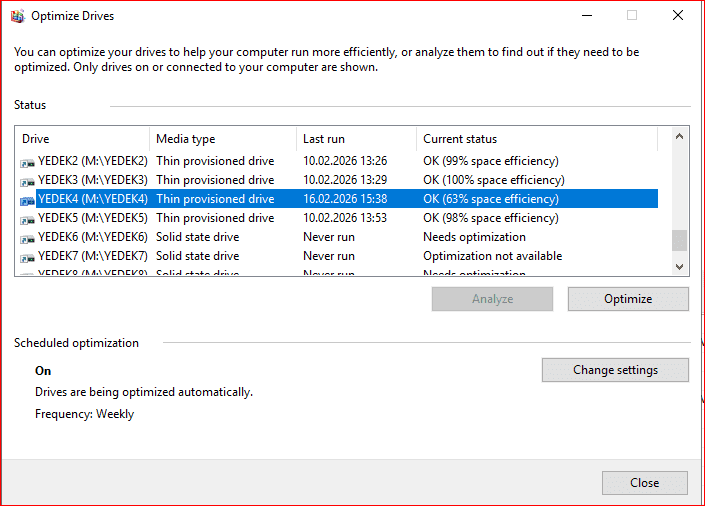Click the YEDEK5 drive icon
705x506 pixels.
click(26, 218)
